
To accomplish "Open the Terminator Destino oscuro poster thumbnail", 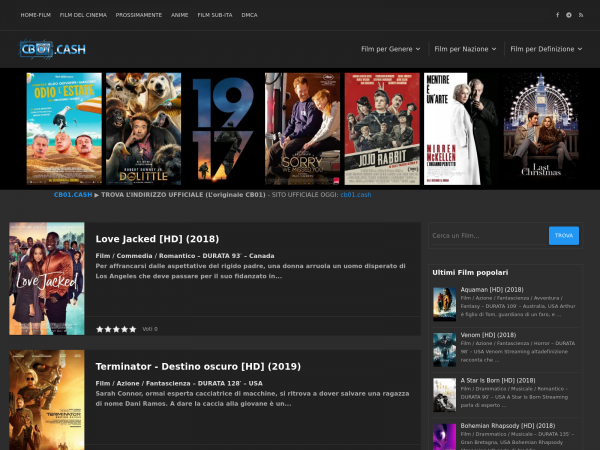I will point(47,400).
